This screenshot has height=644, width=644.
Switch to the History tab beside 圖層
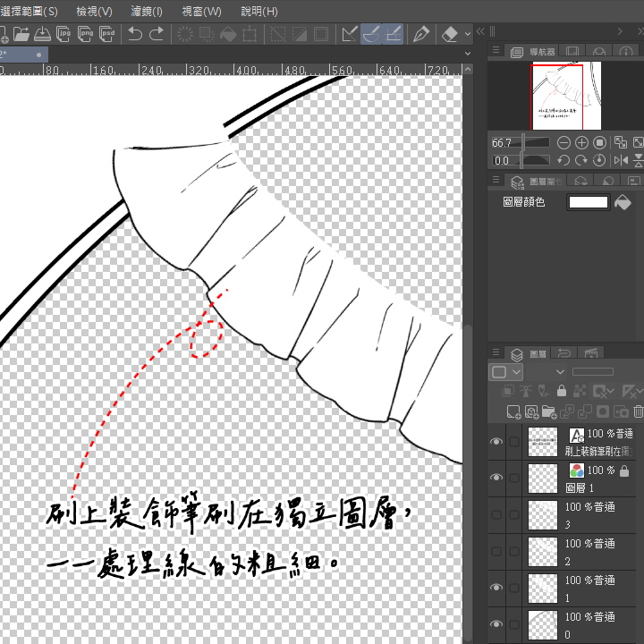tap(563, 353)
